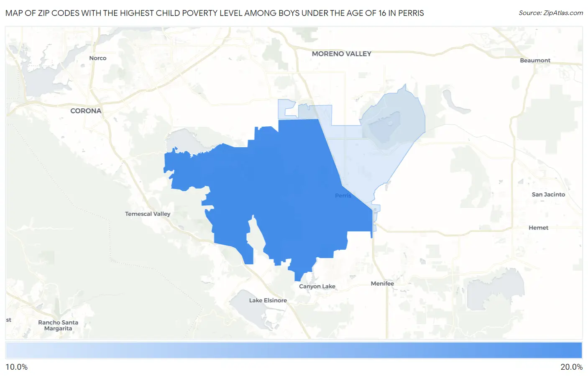Click the Canyon Lake map label
This screenshot has height=376, width=588.
click(317, 286)
